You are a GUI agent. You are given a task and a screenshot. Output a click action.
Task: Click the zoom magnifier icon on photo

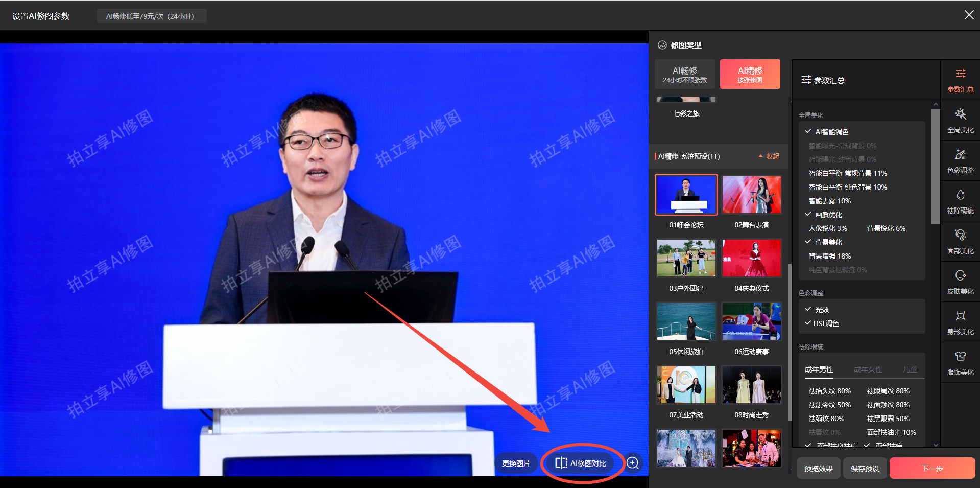click(x=633, y=463)
